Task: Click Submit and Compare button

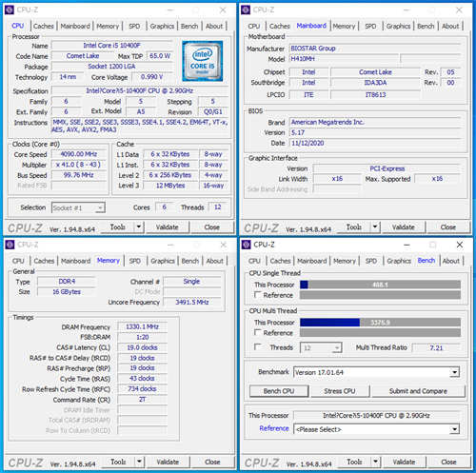Action: 418,391
